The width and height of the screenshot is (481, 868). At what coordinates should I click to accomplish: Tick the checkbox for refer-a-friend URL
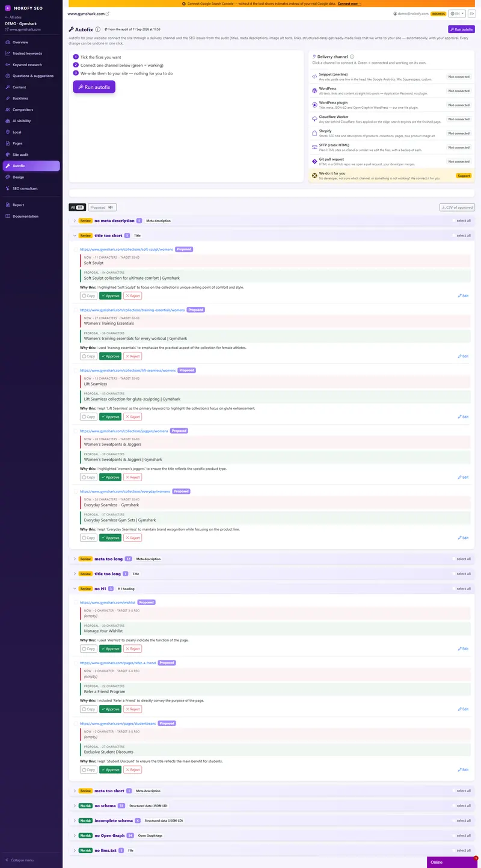pyautogui.click(x=76, y=663)
